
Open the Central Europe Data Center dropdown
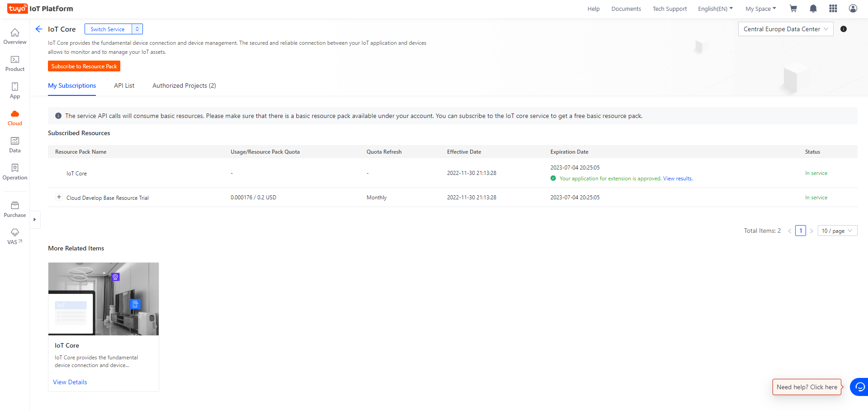[785, 29]
